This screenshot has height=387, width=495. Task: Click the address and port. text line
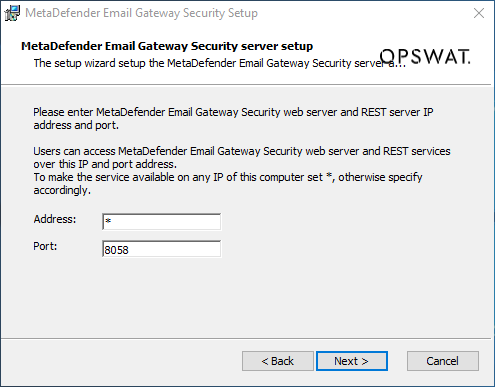click(x=76, y=125)
